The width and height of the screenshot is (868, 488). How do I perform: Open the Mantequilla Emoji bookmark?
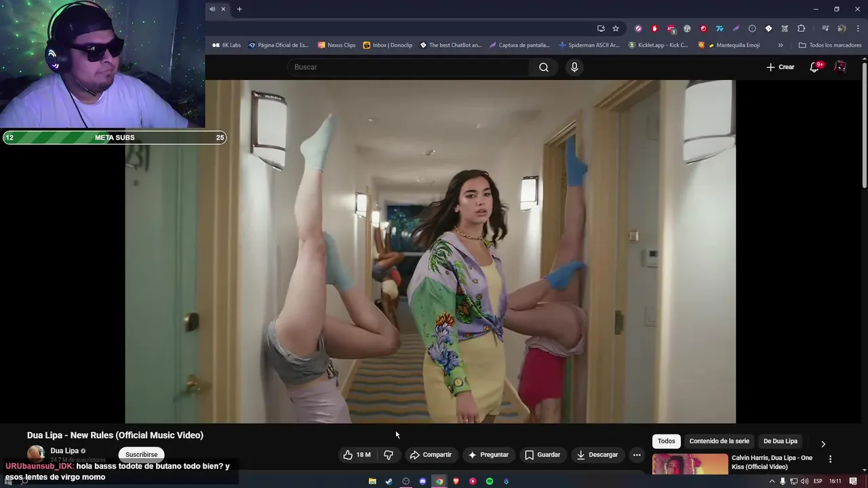[729, 45]
